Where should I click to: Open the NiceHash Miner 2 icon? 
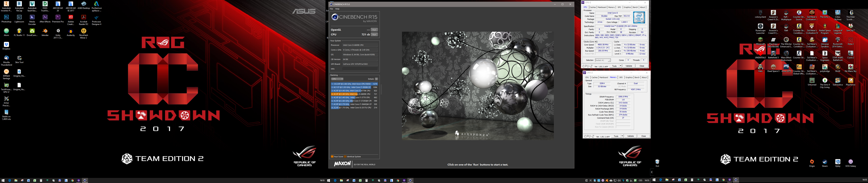click(x=84, y=33)
